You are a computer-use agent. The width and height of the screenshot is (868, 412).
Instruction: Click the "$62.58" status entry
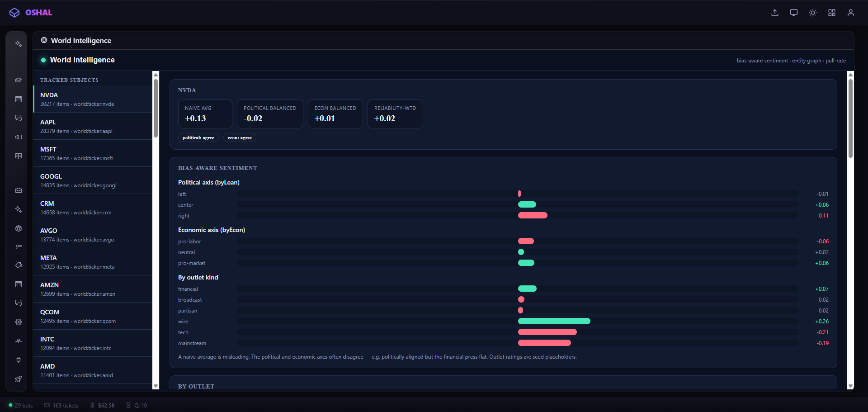click(102, 405)
